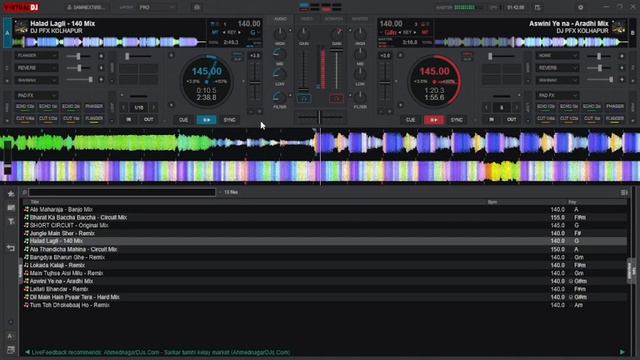The width and height of the screenshot is (640, 360).
Task: Click the right channel GAIN knob
Action: (x=337, y=33)
